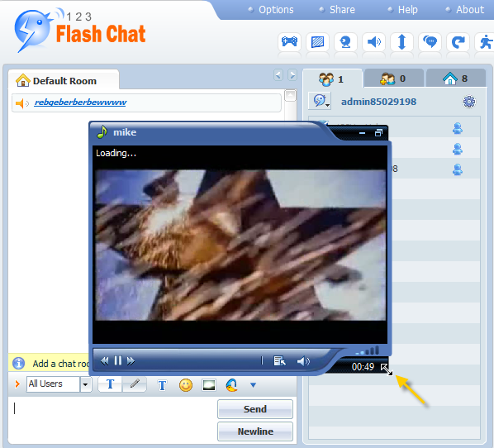The width and height of the screenshot is (494, 448).
Task: Expand the blue triangle arrow after avatar icon
Action: (x=253, y=385)
